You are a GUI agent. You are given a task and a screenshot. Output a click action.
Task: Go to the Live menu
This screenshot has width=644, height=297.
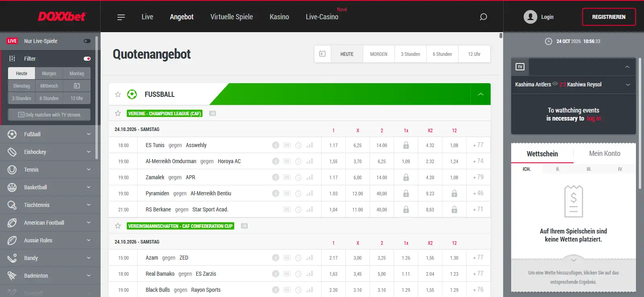(147, 17)
